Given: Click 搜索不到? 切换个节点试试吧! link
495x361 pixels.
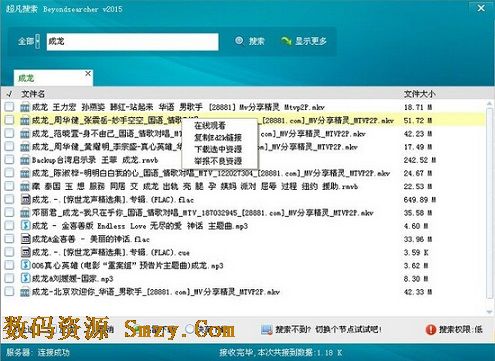Looking at the screenshot, I should 328,329.
